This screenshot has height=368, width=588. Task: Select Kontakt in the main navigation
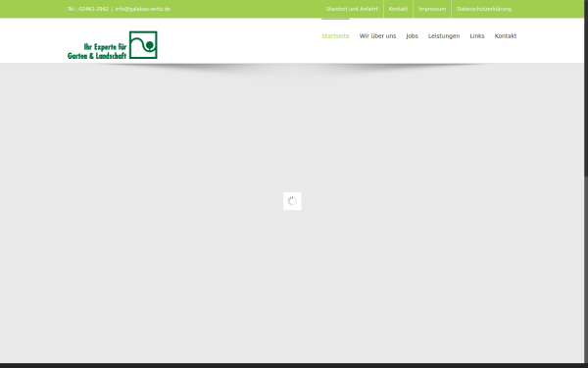(506, 36)
